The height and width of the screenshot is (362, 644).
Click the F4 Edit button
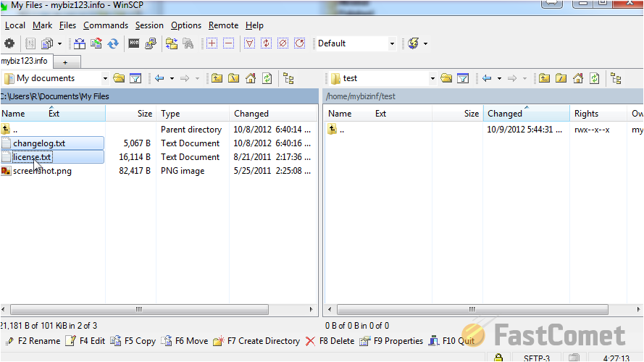pyautogui.click(x=85, y=341)
